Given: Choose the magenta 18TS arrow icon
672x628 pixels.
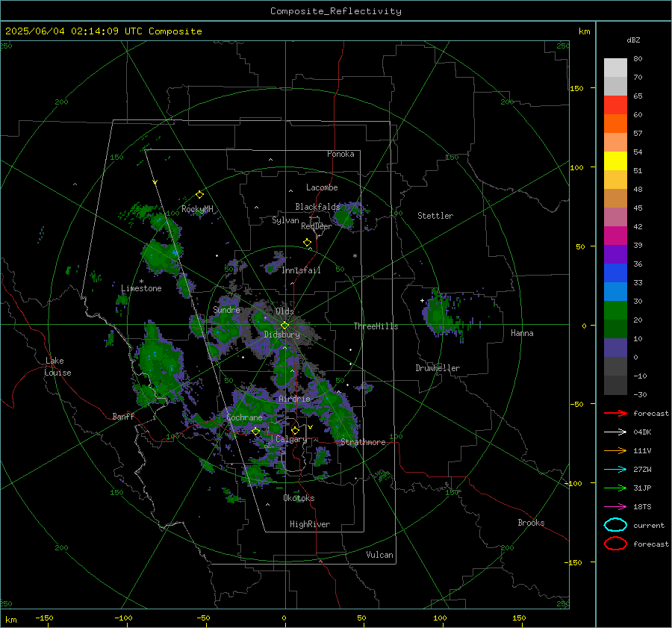Looking at the screenshot, I should (x=615, y=507).
